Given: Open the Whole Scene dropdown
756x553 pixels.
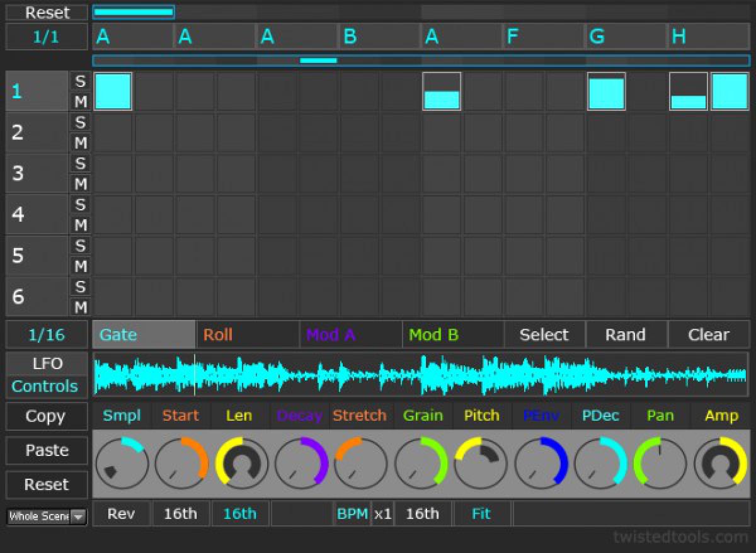Looking at the screenshot, I should [x=47, y=516].
